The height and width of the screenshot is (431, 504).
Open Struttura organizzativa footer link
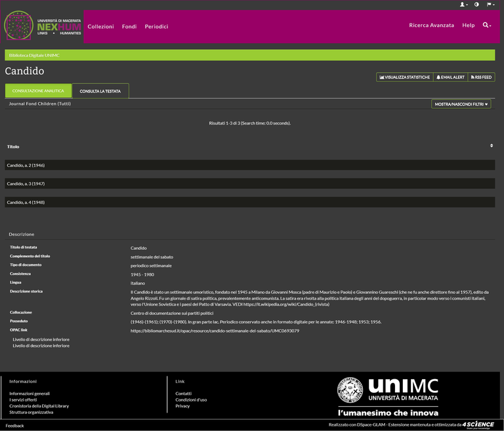coord(31,412)
